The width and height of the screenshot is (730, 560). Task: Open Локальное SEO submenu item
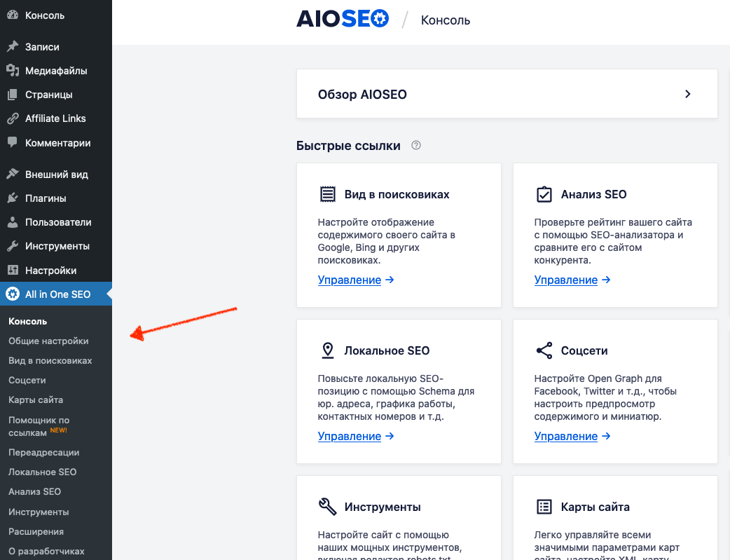42,472
